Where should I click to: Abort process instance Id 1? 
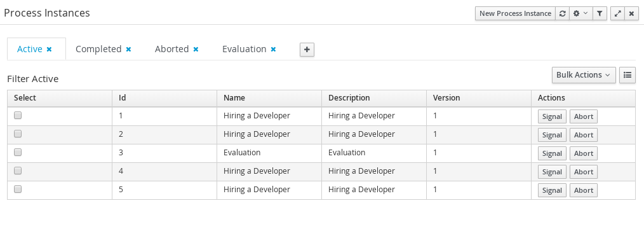point(583,116)
